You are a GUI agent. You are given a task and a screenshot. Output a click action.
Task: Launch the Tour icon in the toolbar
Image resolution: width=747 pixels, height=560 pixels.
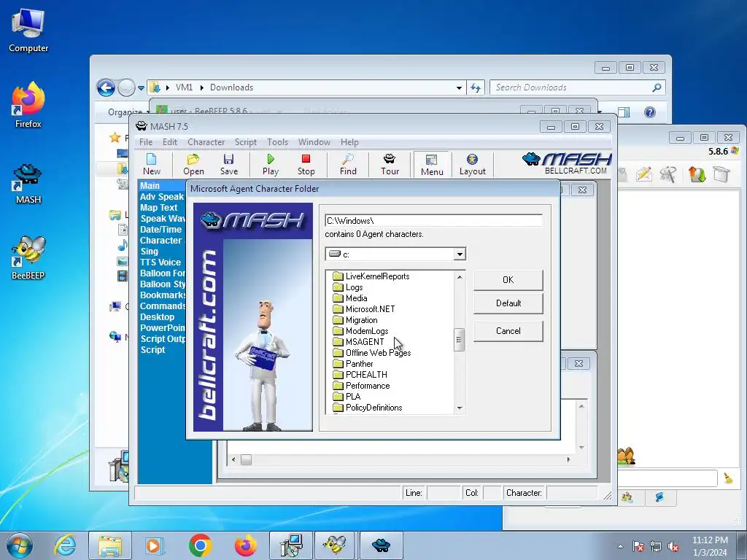(390, 164)
